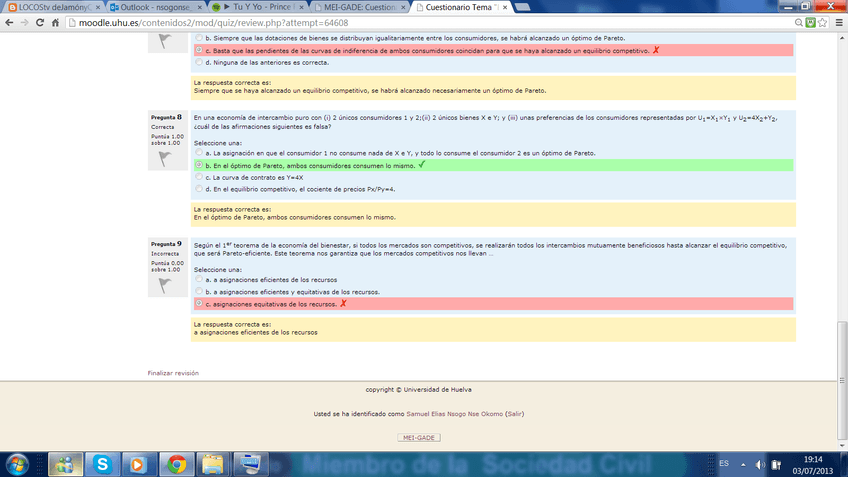Select Pregunta 9 option a 'asignaciones eficientes'
This screenshot has width=848, height=477.
(x=199, y=279)
